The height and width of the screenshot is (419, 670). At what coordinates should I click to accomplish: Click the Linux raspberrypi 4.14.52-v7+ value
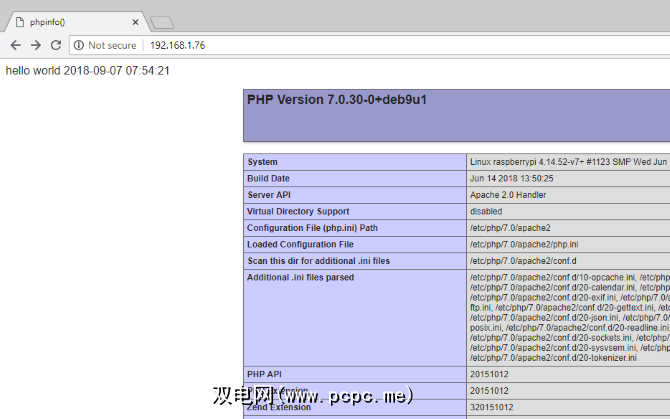568,162
